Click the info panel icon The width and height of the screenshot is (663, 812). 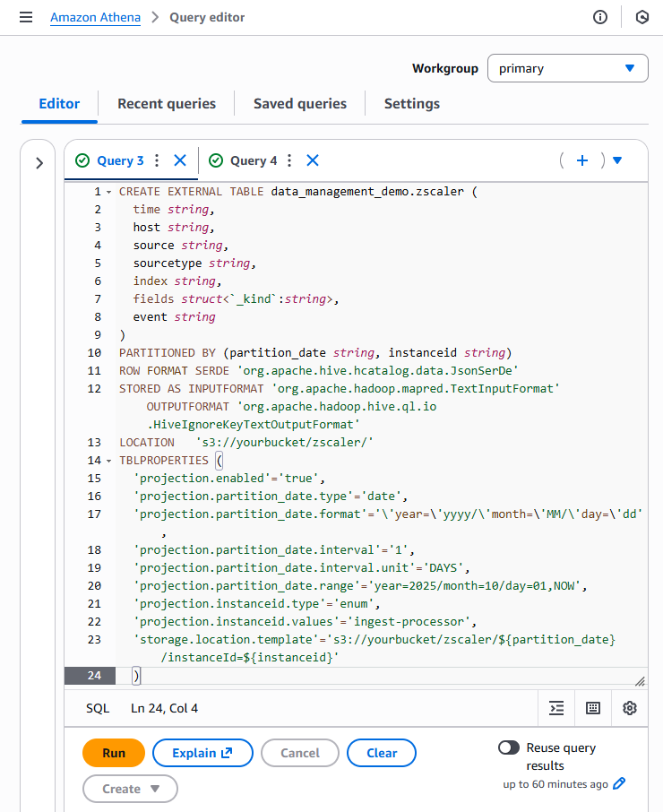(600, 18)
